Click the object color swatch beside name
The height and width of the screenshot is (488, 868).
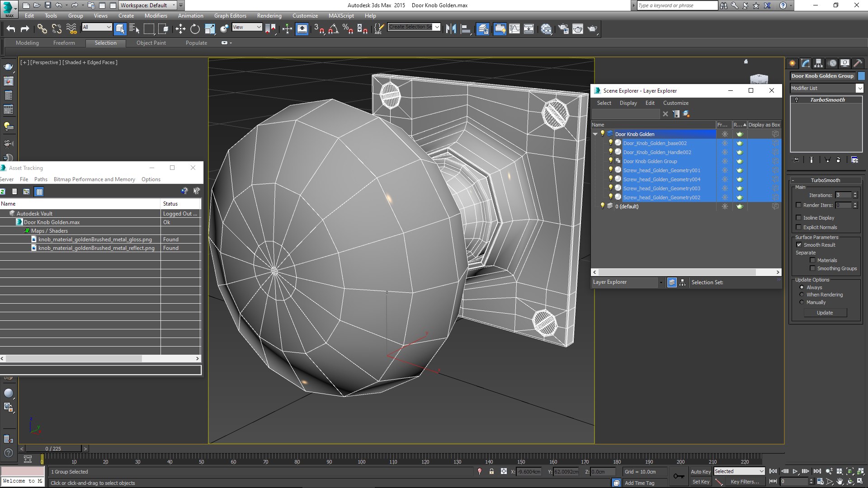click(x=861, y=76)
